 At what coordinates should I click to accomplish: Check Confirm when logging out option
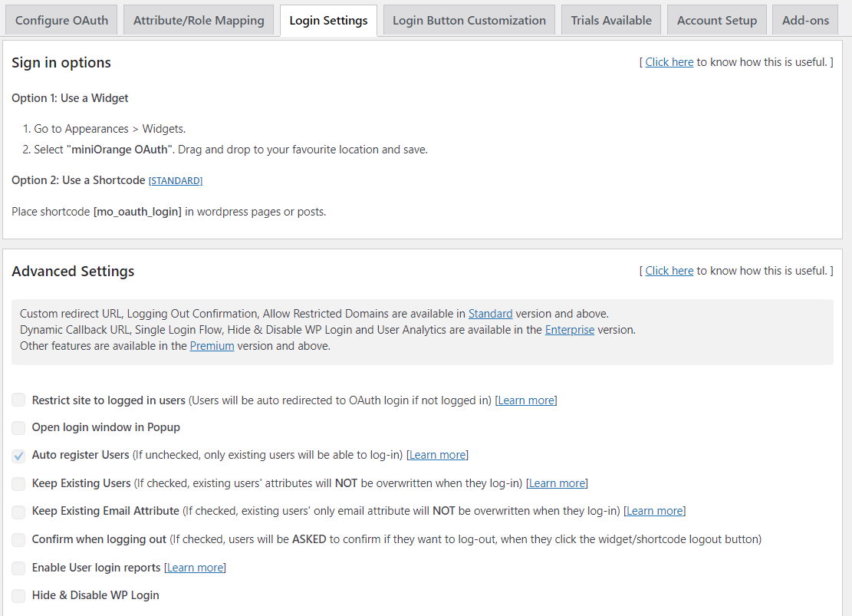click(x=18, y=539)
